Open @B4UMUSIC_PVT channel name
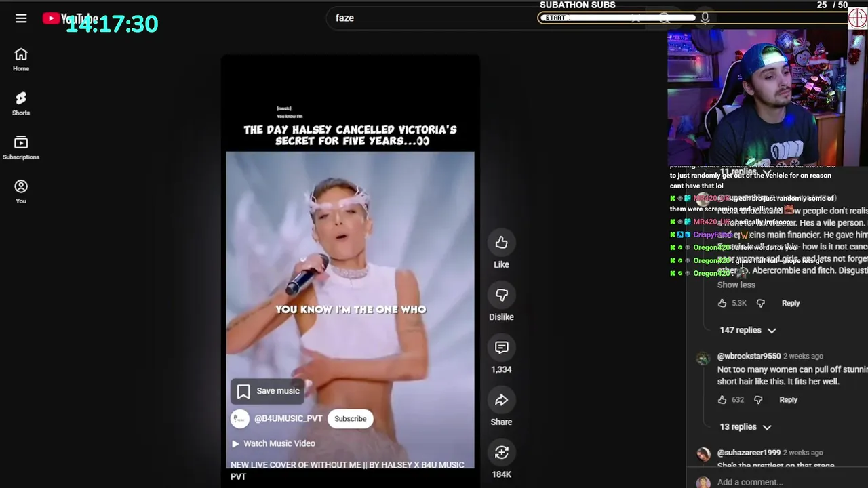The height and width of the screenshot is (488, 868). tap(288, 418)
